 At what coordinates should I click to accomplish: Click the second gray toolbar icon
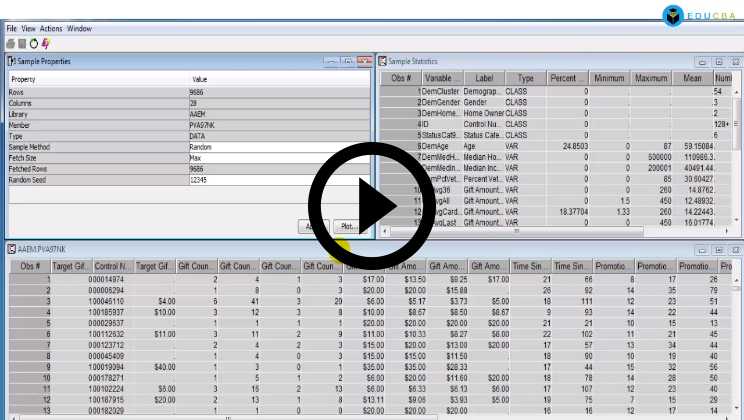click(23, 43)
